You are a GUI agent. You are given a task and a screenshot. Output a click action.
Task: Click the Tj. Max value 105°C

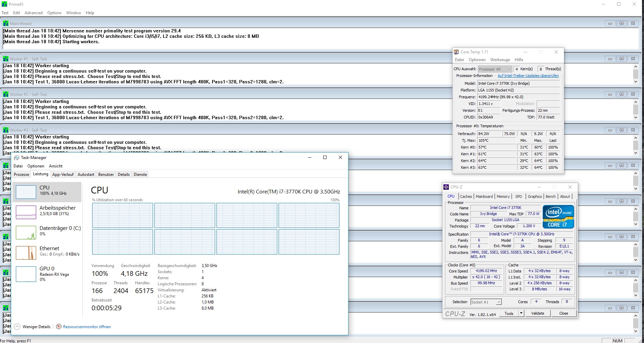pyautogui.click(x=497, y=140)
